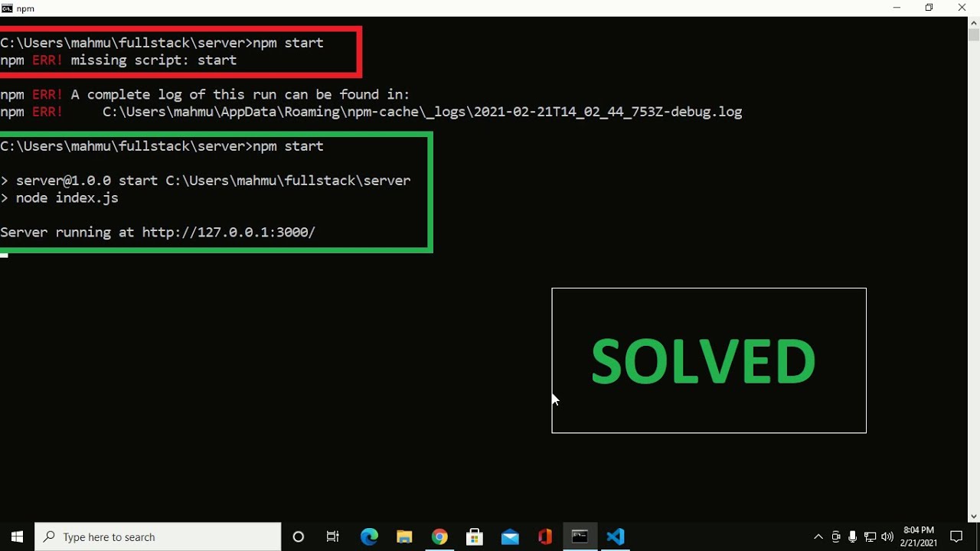Viewport: 980px width, 551px height.
Task: Click 'Server running at http://127.0.0.1:3000/' line
Action: click(x=158, y=232)
